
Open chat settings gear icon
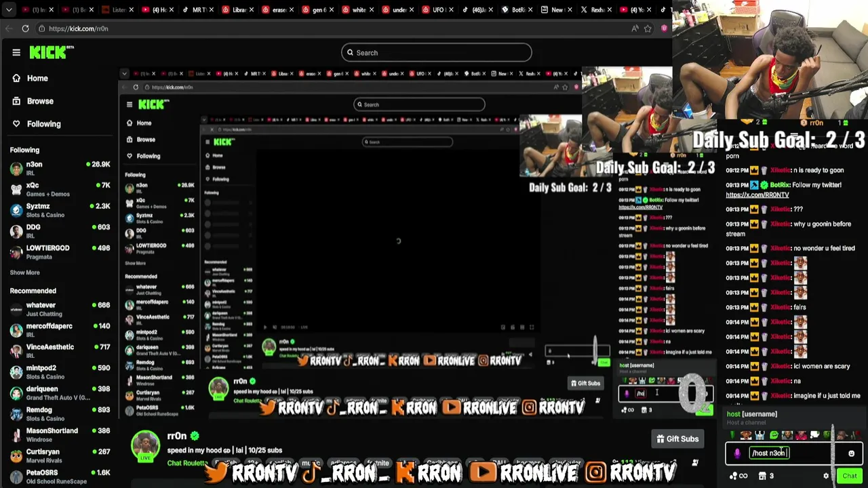(x=826, y=476)
